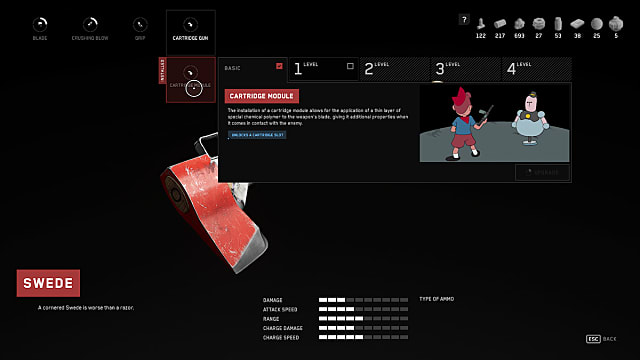Click the Attack Speed stat bar
Viewport: 640px width, 360px height.
click(x=363, y=309)
